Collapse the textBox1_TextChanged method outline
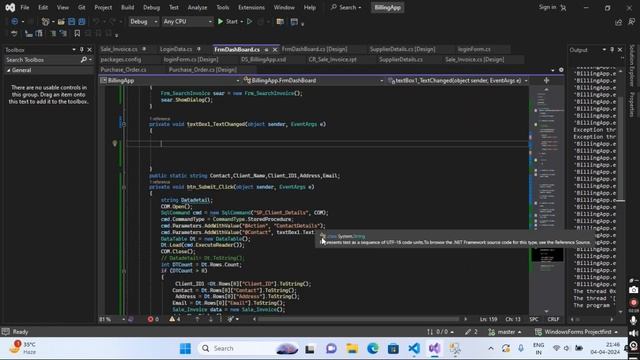 (x=124, y=124)
